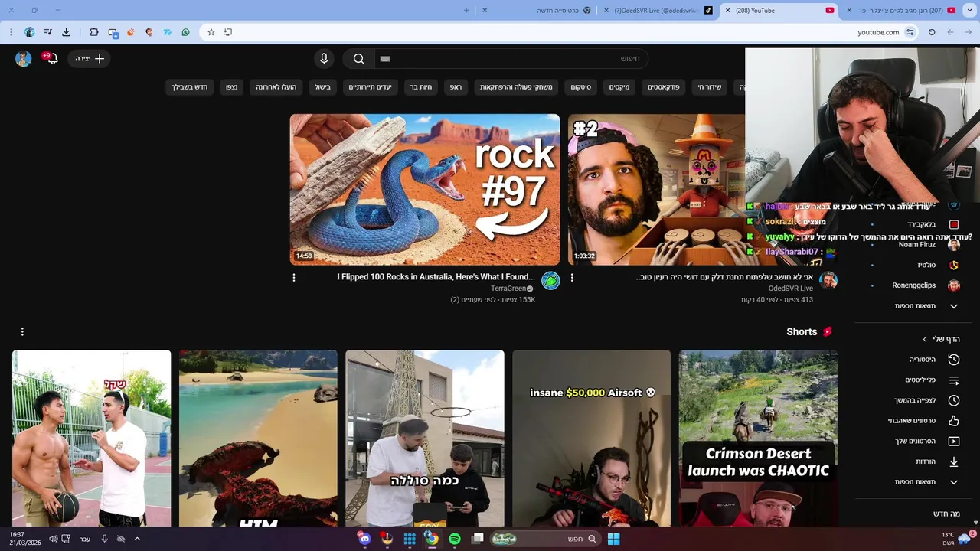Expand more items under Downloads in sidebar
This screenshot has width=980, height=551.
coord(954,482)
